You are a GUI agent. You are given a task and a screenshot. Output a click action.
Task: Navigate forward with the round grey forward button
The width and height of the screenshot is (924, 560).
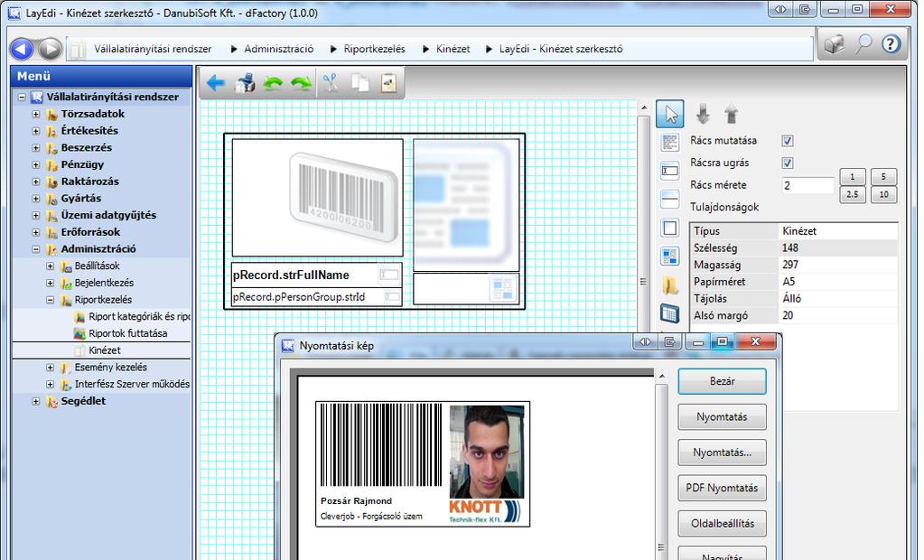50,49
